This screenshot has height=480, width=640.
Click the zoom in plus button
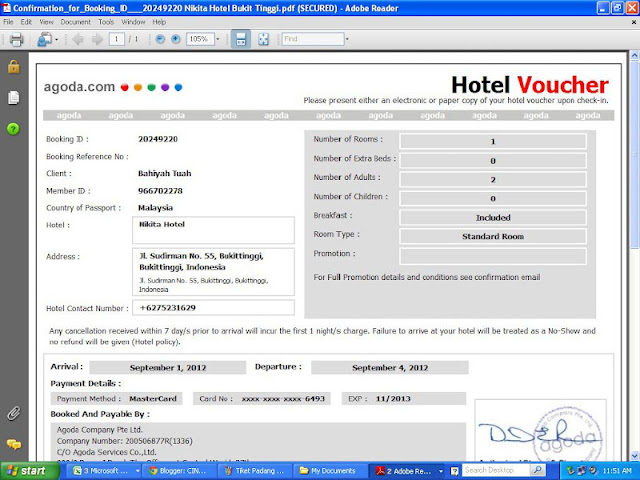[176, 39]
